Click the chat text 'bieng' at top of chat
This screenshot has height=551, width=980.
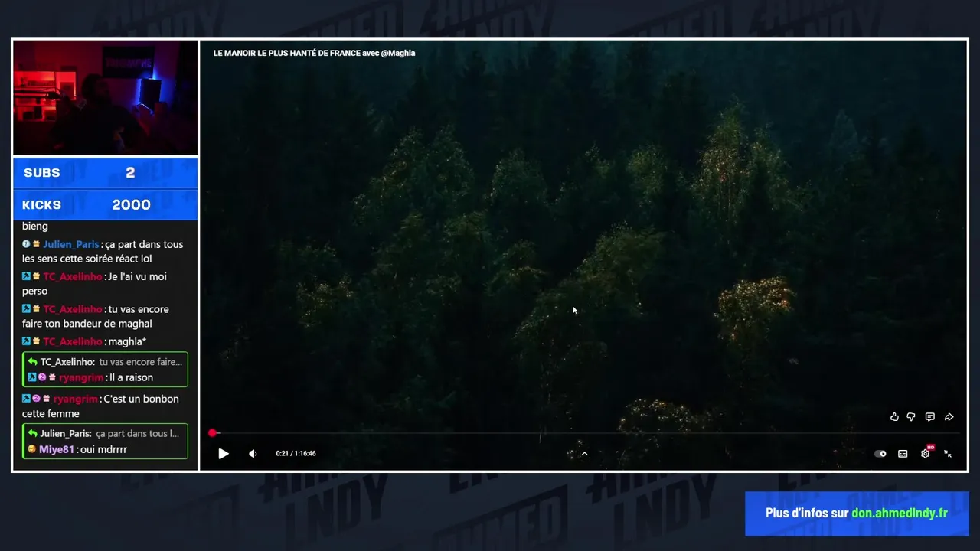pyautogui.click(x=35, y=227)
